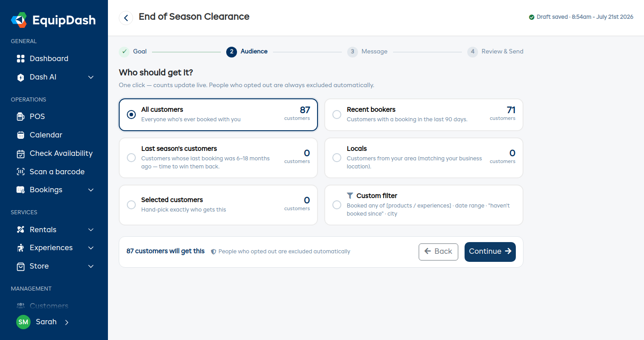Jump to the Message step
Image resolution: width=644 pixels, height=340 pixels.
[374, 52]
